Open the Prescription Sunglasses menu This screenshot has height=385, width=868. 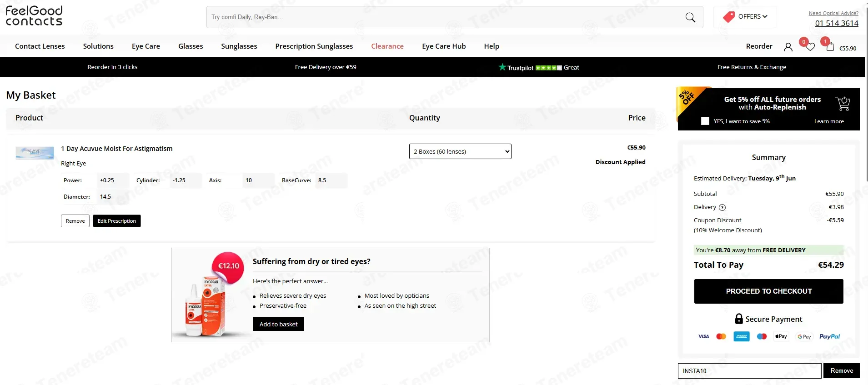pos(314,46)
